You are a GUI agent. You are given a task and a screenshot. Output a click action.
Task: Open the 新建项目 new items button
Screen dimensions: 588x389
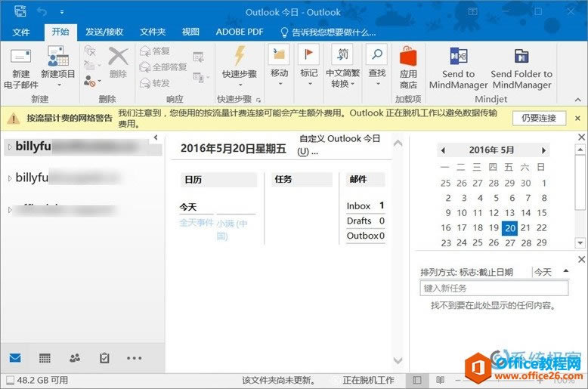(57, 66)
